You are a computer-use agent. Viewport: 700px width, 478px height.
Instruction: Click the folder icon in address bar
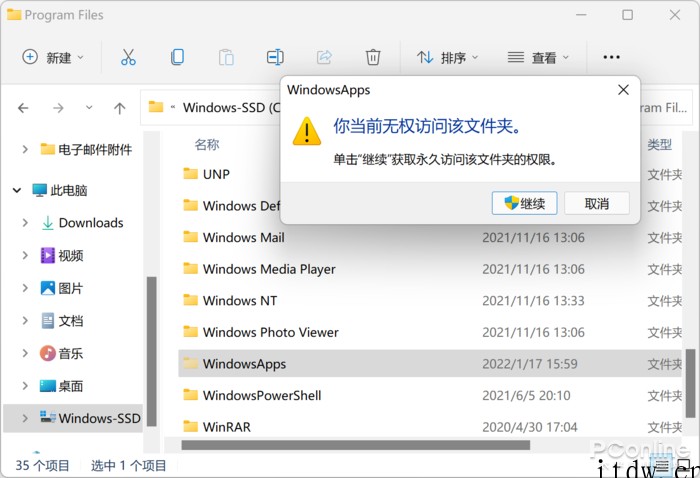pos(156,107)
